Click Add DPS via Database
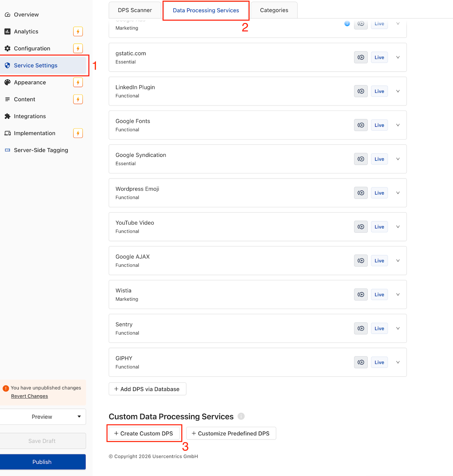 click(147, 389)
